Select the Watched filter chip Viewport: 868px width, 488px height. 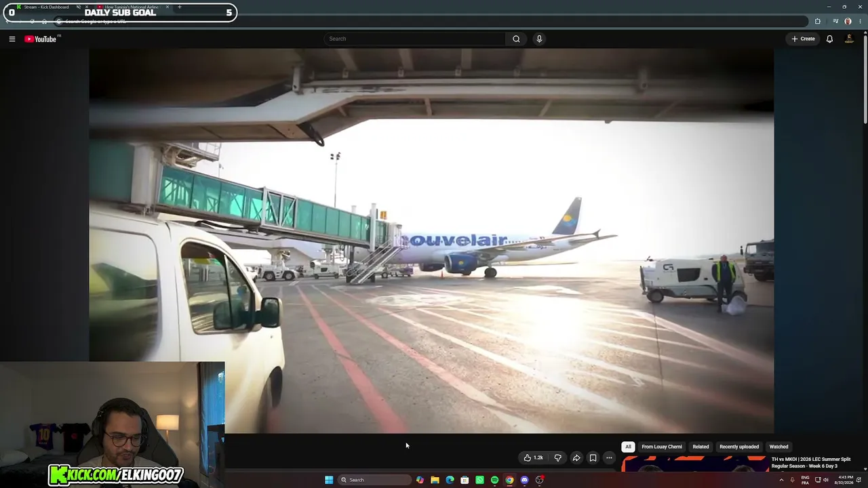coord(778,447)
